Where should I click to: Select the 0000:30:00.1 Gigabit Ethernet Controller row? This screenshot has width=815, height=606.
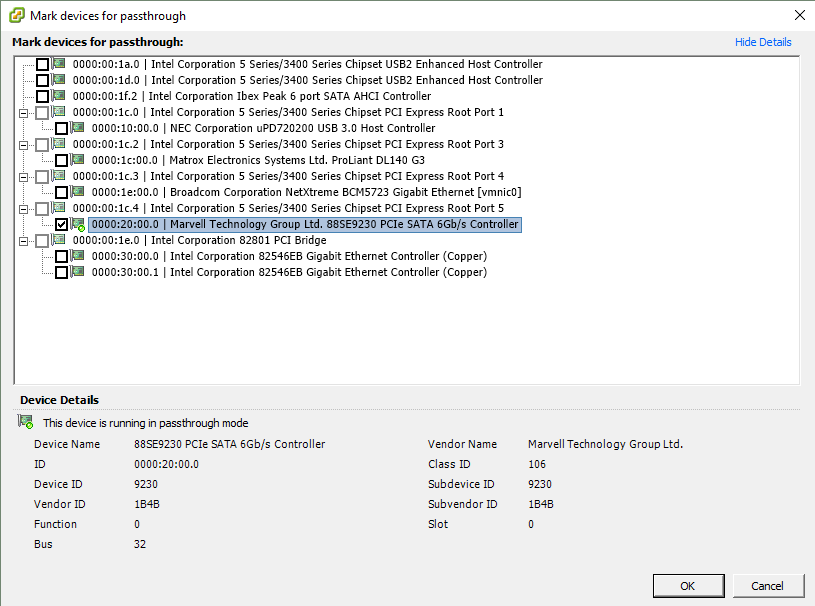pyautogui.click(x=290, y=272)
